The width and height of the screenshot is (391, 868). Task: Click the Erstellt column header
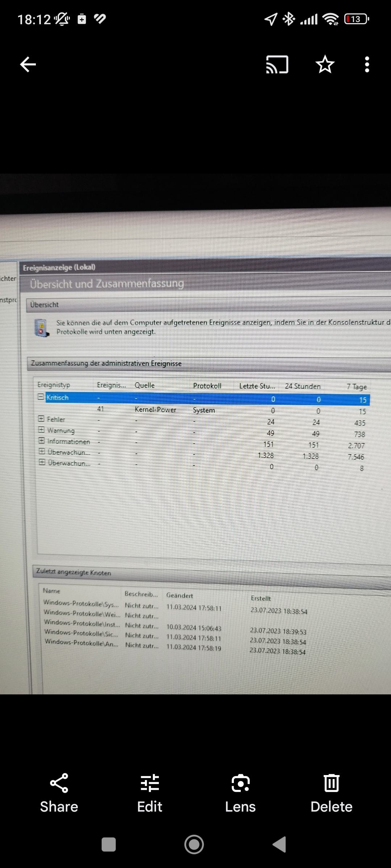(261, 599)
